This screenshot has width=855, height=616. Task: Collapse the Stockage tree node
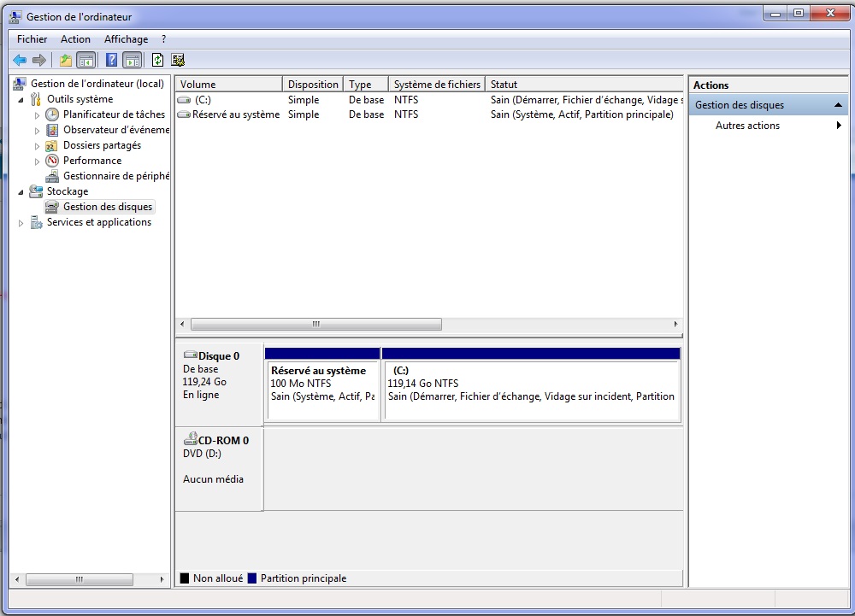(x=21, y=191)
